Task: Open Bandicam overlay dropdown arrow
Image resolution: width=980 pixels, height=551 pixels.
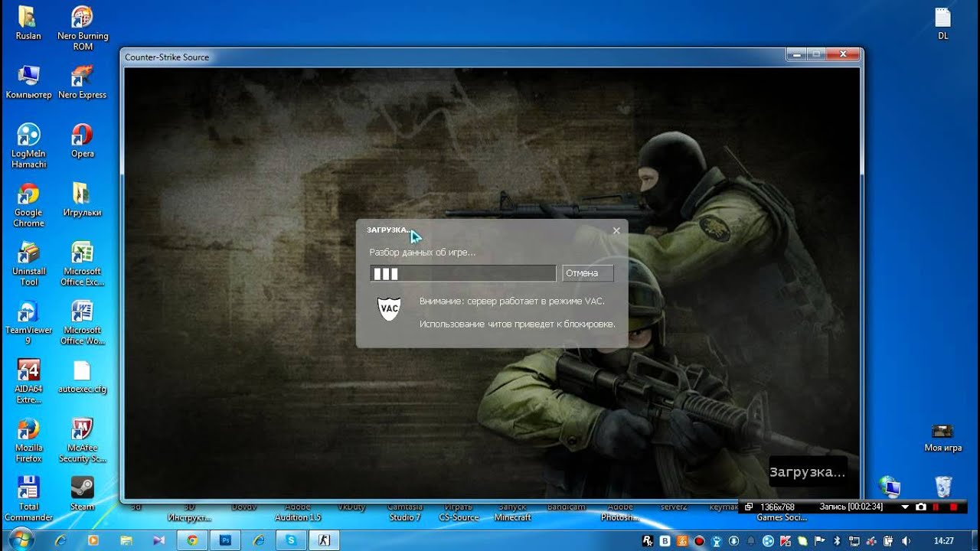Action: [x=905, y=507]
